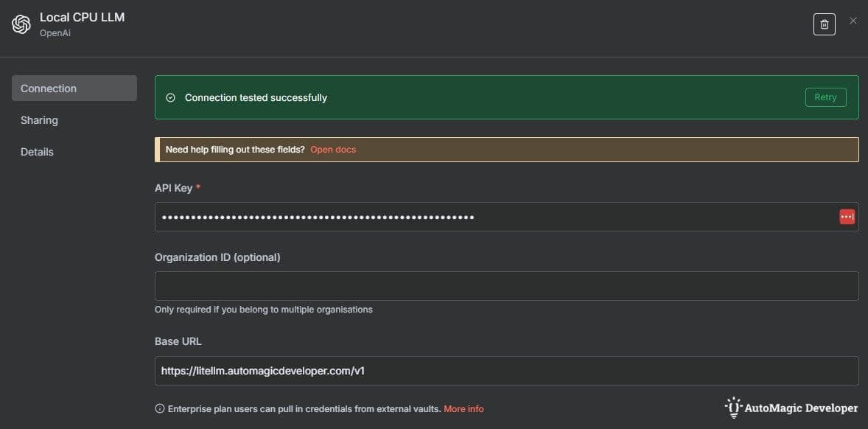The height and width of the screenshot is (429, 868).
Task: Click the Need help filling out fields notice
Action: click(x=235, y=150)
